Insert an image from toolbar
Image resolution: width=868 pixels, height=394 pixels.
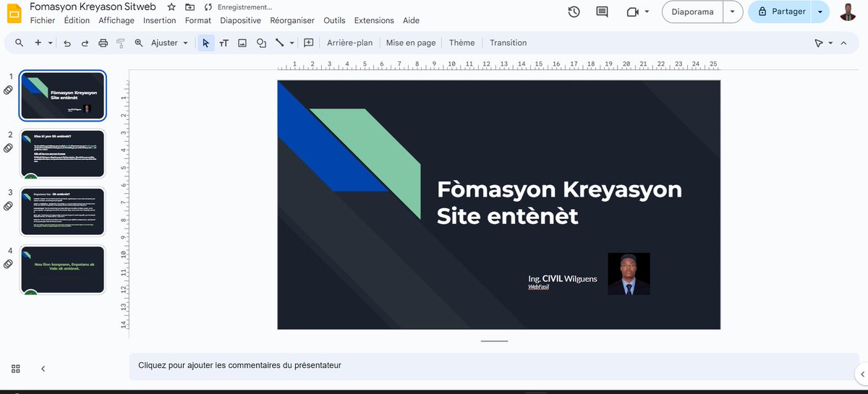click(x=242, y=43)
